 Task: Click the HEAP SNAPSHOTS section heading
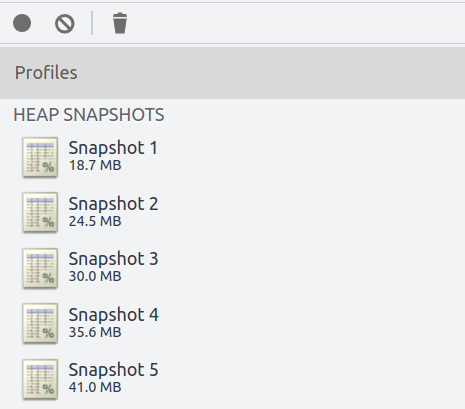89,115
